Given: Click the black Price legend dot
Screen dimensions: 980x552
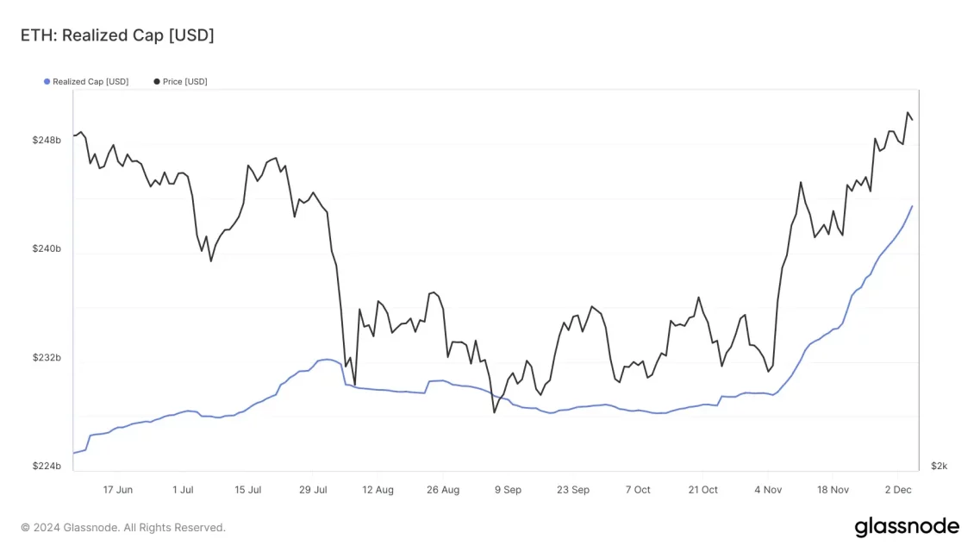Looking at the screenshot, I should point(157,82).
